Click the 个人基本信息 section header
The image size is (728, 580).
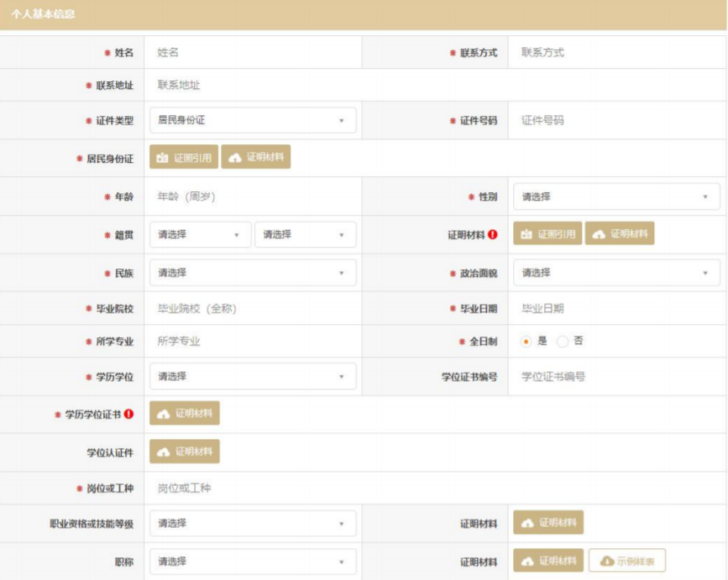click(43, 14)
